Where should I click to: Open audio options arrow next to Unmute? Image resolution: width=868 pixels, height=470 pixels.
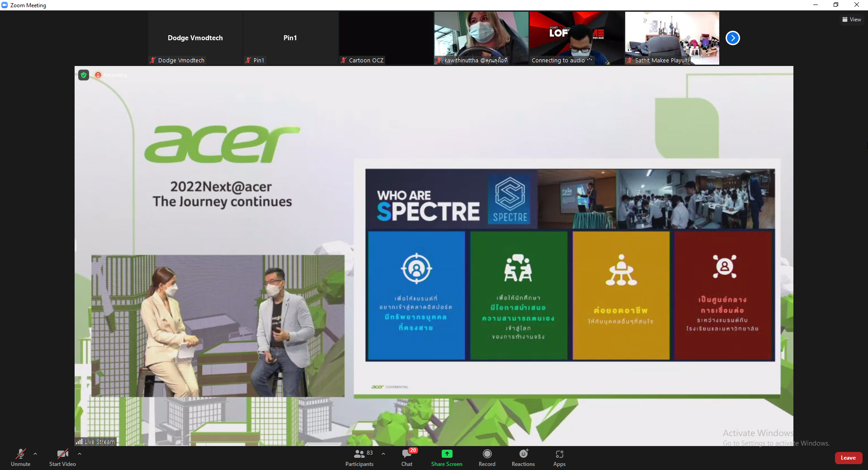pos(35,454)
